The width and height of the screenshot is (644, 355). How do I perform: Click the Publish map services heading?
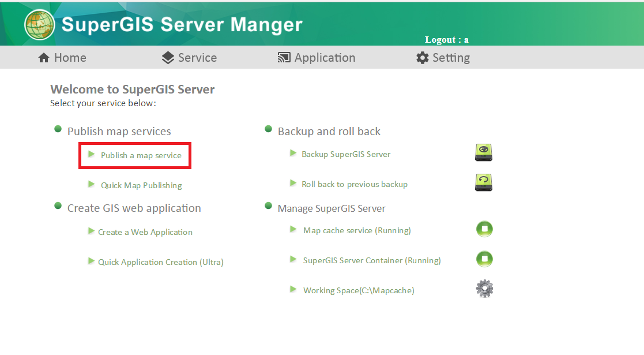[x=119, y=131]
